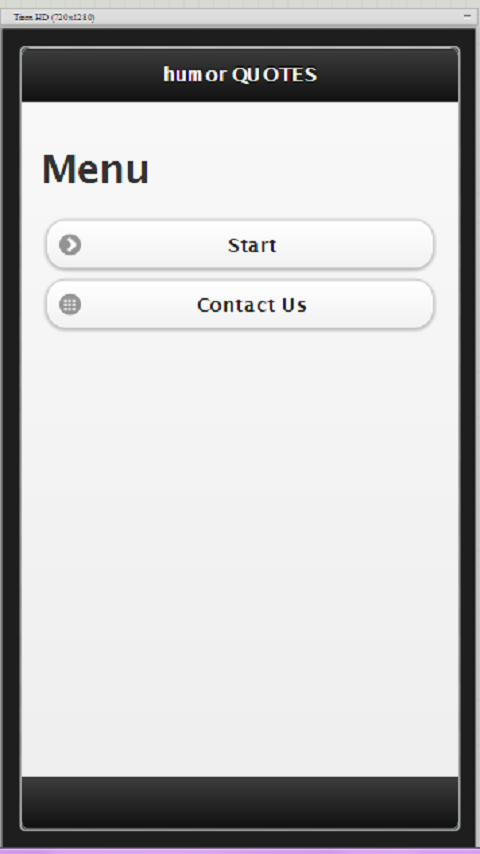The width and height of the screenshot is (480, 854).
Task: Click the humor QUOTES header title
Action: coord(240,74)
